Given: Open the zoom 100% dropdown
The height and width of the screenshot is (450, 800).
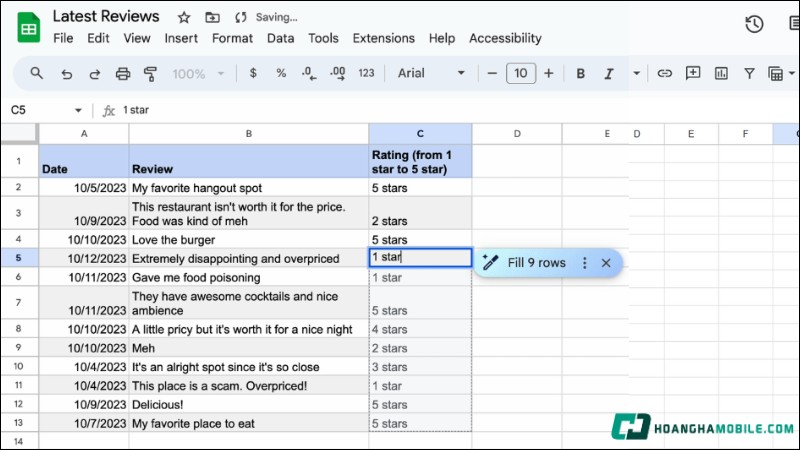Looking at the screenshot, I should [x=198, y=74].
